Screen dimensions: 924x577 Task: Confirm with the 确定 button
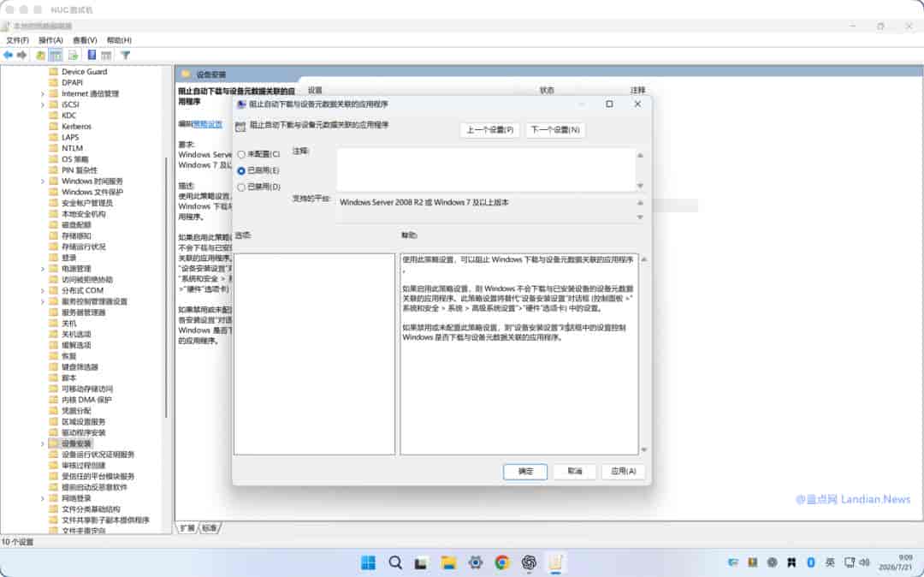tap(525, 472)
